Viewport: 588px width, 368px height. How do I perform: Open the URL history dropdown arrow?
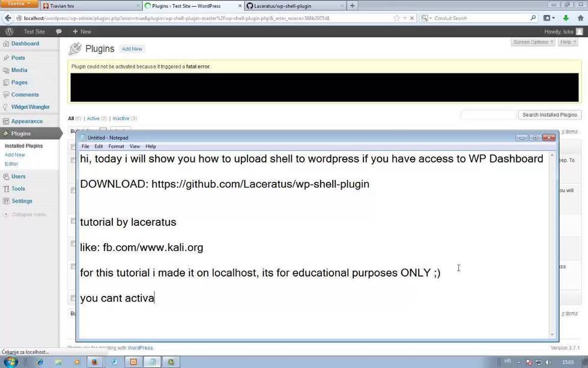pos(405,18)
